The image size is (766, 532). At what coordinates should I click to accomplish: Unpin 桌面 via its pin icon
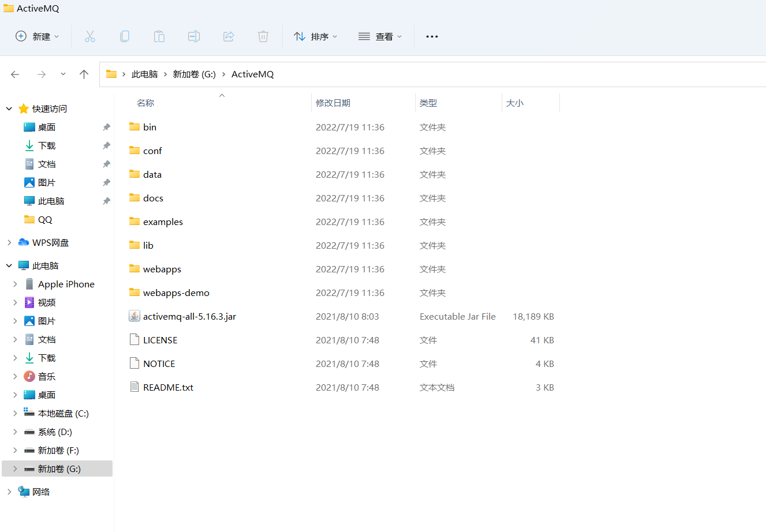(x=106, y=128)
